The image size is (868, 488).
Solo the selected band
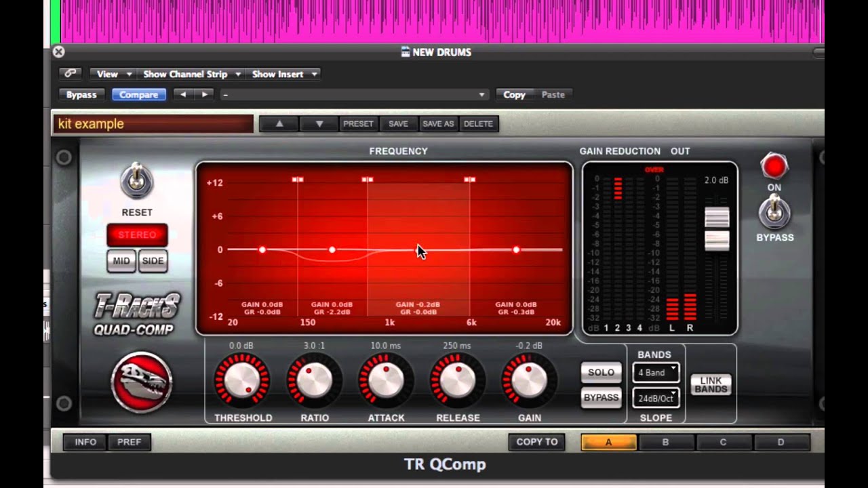coord(601,372)
